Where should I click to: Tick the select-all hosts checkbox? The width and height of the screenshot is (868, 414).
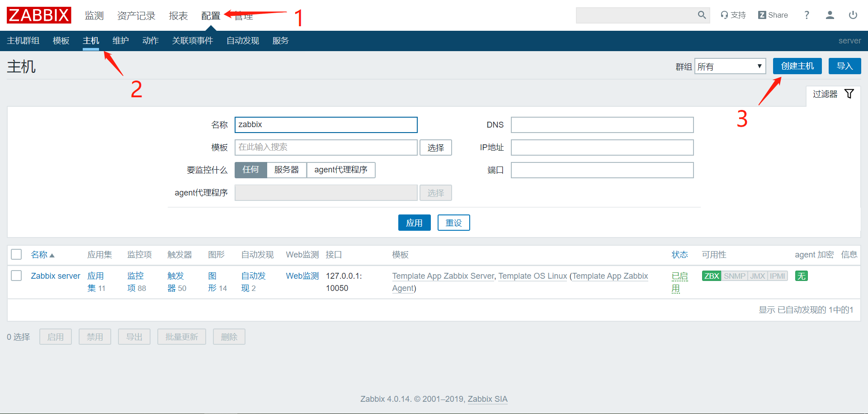[16, 254]
